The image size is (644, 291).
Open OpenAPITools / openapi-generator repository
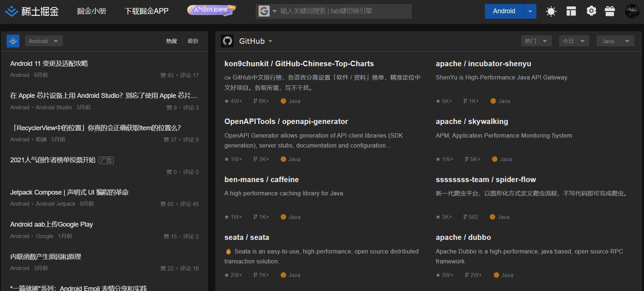click(286, 121)
